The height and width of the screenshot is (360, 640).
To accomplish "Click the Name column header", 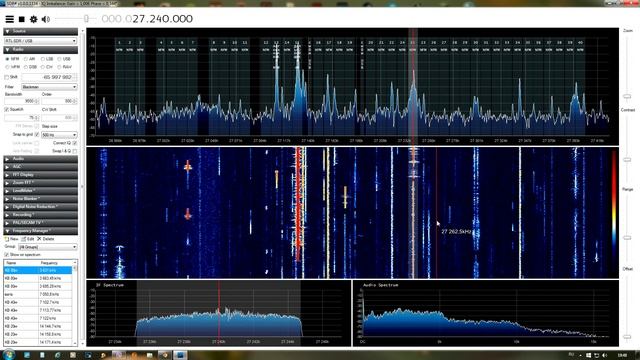I will tap(21, 263).
